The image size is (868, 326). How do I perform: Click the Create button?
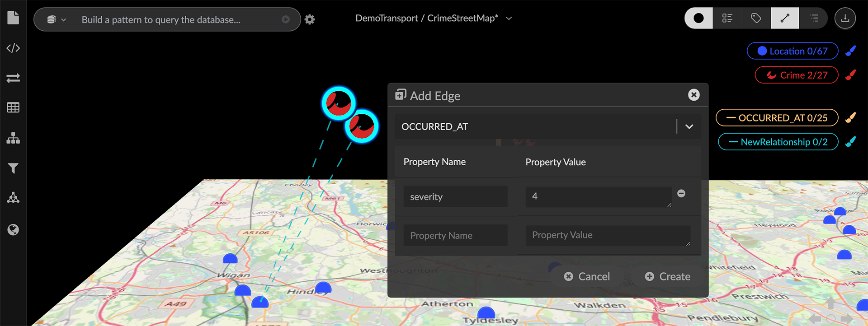coord(667,276)
